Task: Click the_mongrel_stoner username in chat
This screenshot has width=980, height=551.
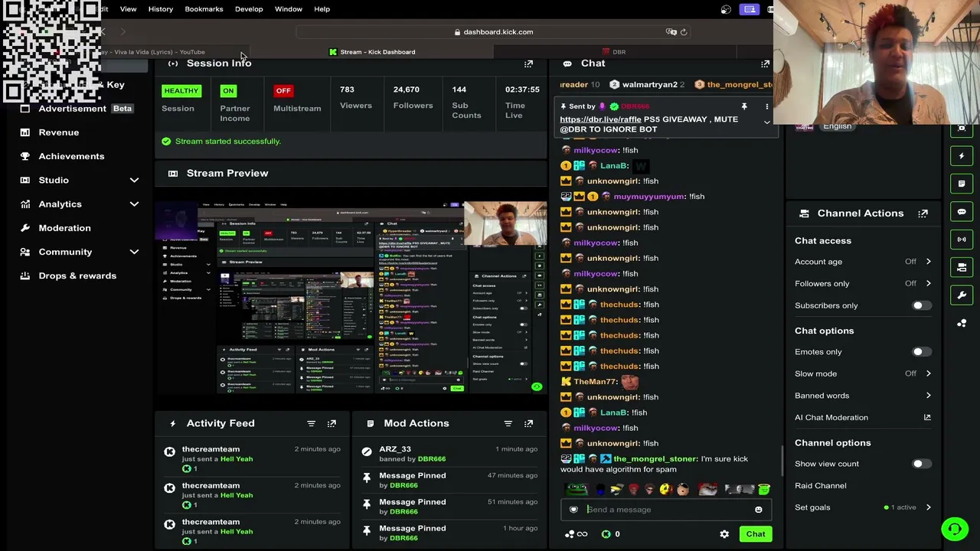Action: [x=655, y=459]
